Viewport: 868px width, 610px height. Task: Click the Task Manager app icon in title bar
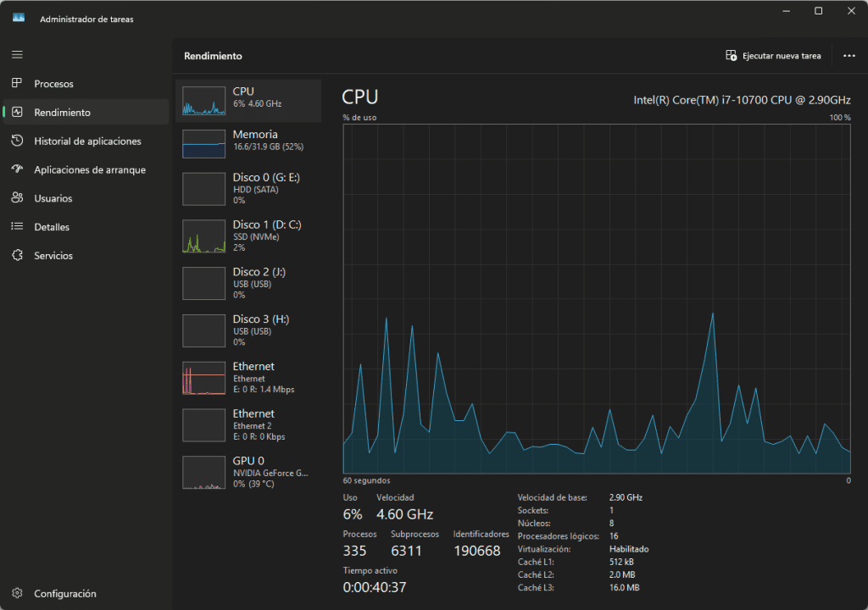tap(19, 18)
